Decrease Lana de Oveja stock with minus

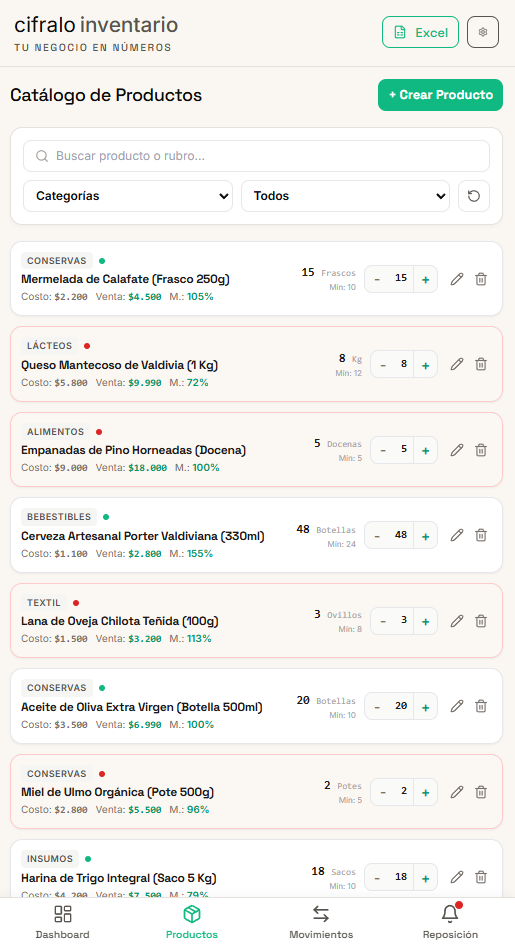[383, 621]
